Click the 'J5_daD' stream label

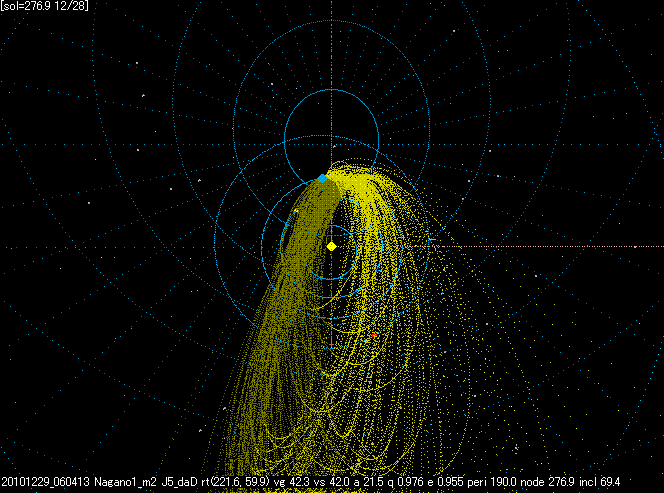coord(180,482)
